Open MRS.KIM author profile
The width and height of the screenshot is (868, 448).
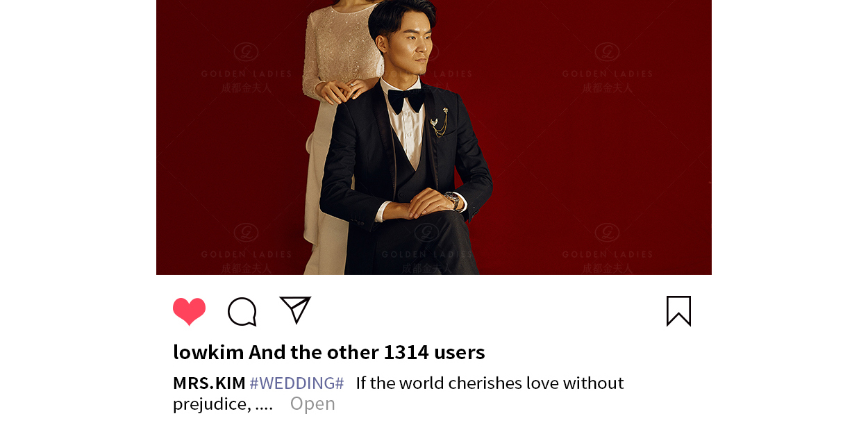pos(209,383)
